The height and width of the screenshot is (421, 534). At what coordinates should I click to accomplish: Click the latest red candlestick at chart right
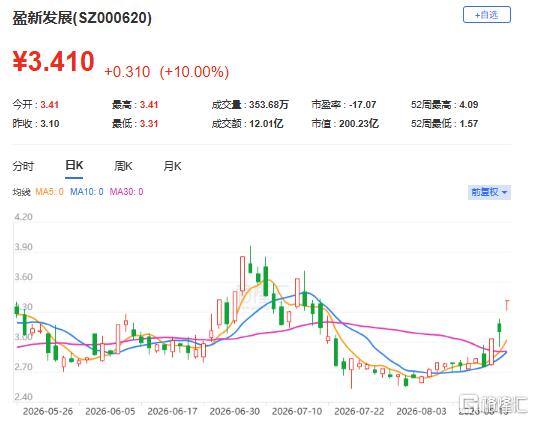[507, 306]
